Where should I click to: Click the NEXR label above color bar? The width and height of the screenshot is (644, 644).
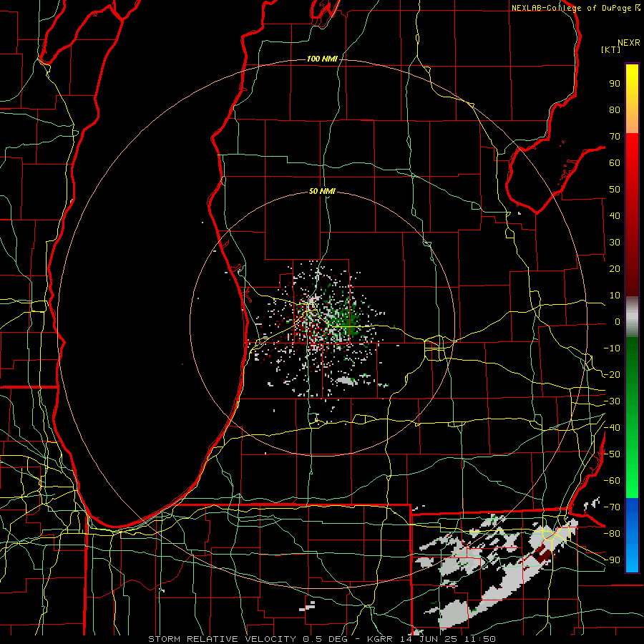629,43
